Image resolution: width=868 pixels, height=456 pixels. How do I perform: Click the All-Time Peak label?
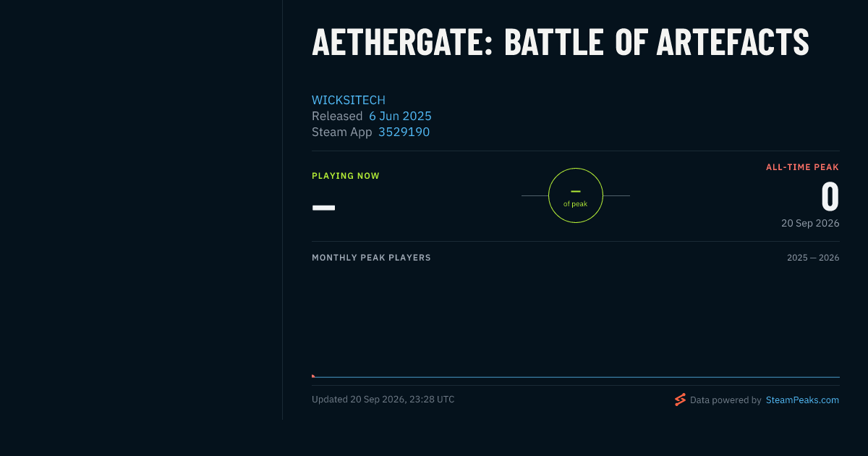[x=803, y=167]
